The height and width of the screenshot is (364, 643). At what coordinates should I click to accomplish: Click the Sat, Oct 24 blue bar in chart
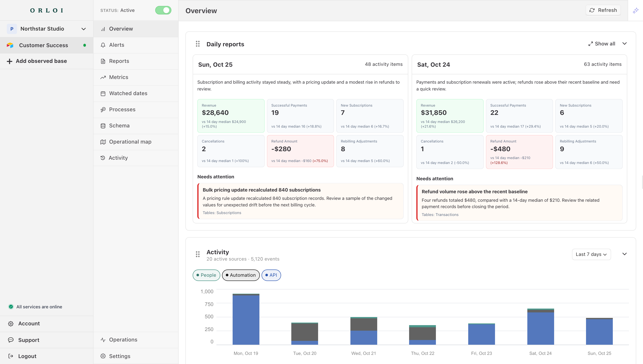[540, 328]
